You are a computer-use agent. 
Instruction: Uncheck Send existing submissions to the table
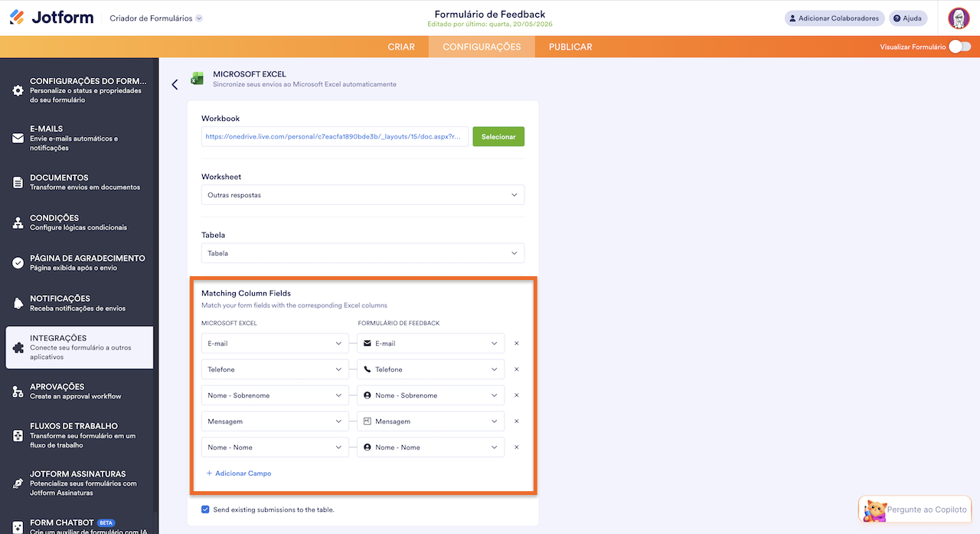pos(205,510)
